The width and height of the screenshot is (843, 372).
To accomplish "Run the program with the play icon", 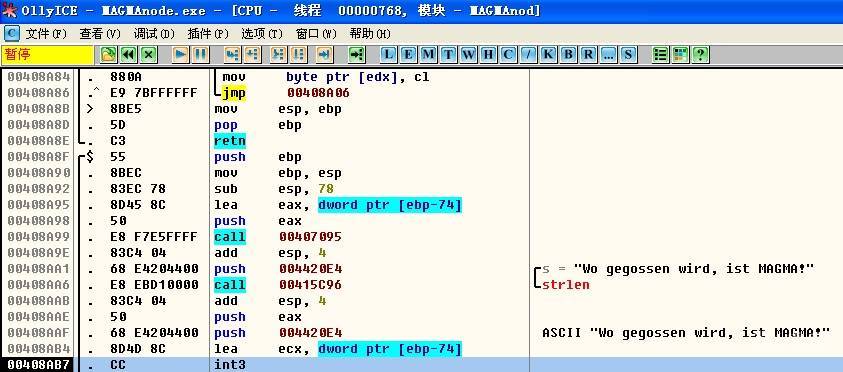I will point(181,54).
